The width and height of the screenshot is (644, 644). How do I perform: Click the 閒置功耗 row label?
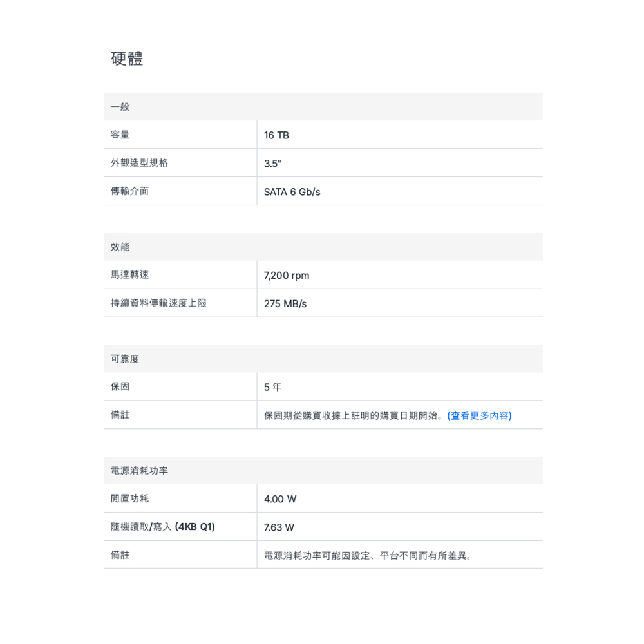(x=129, y=498)
